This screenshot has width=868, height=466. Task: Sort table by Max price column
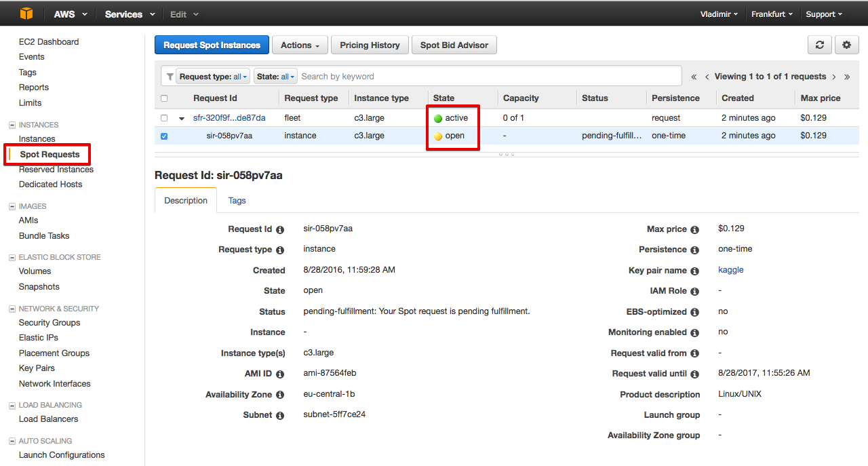[821, 98]
